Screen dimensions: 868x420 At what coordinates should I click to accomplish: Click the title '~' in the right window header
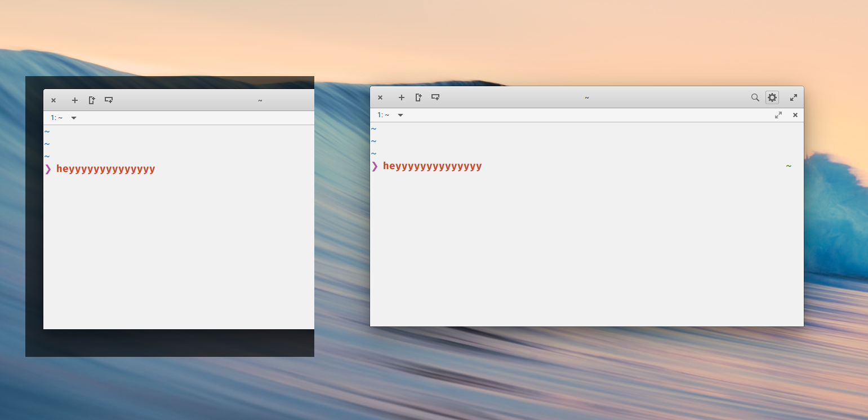point(587,98)
